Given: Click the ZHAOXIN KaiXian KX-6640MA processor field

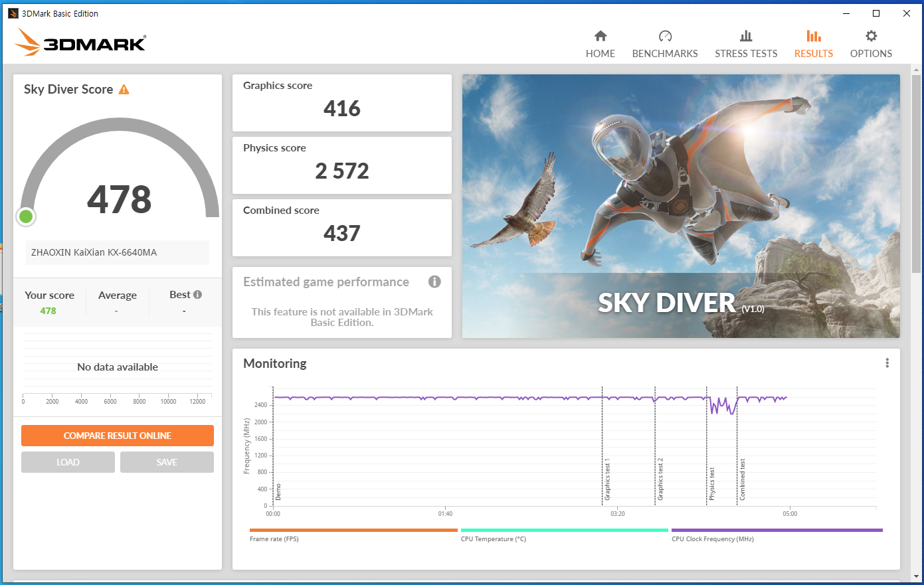Looking at the screenshot, I should point(118,252).
